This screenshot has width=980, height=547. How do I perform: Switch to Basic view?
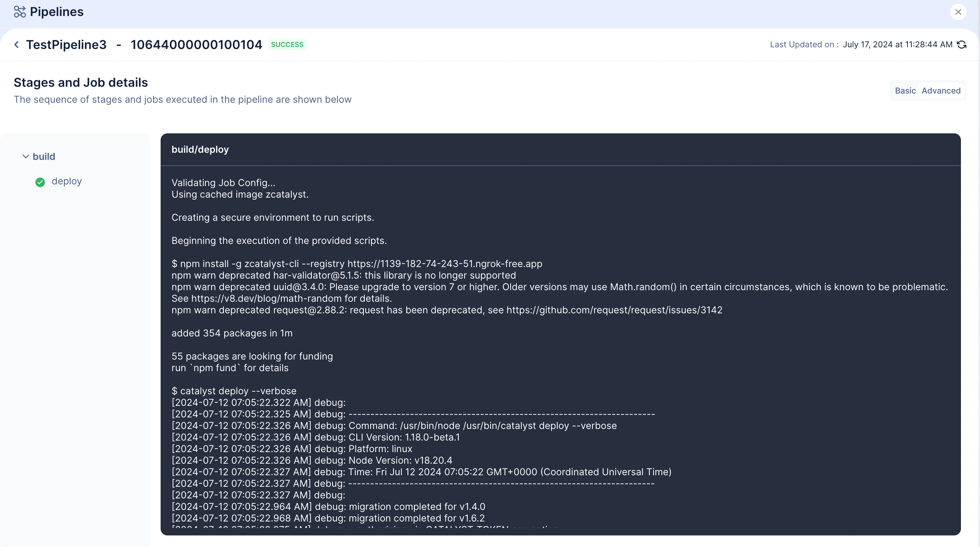905,90
